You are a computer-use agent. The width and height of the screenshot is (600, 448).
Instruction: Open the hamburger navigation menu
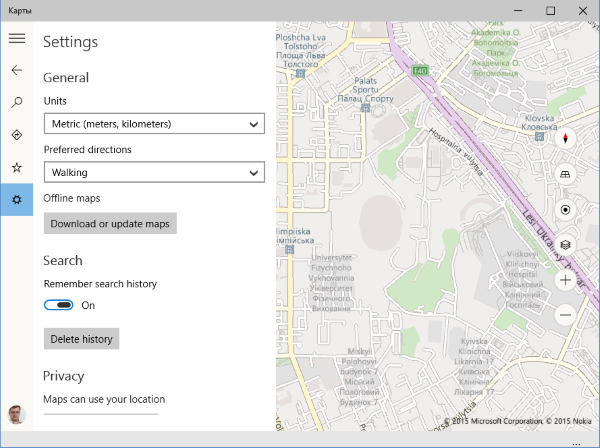pyautogui.click(x=16, y=38)
